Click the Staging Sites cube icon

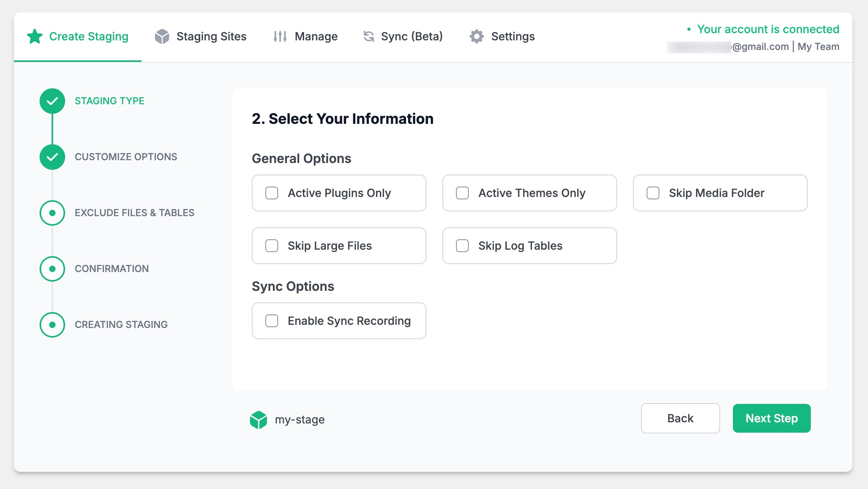pos(162,36)
